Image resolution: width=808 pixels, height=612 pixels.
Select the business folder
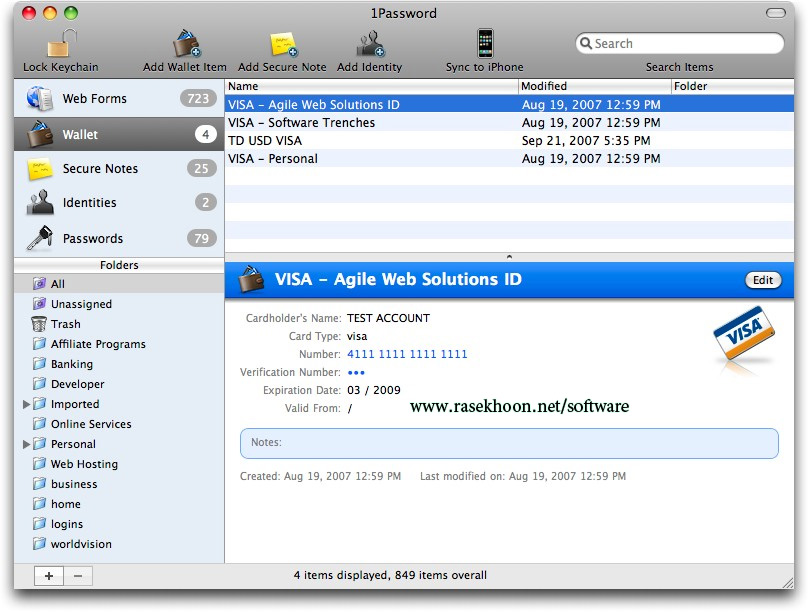tap(119, 484)
